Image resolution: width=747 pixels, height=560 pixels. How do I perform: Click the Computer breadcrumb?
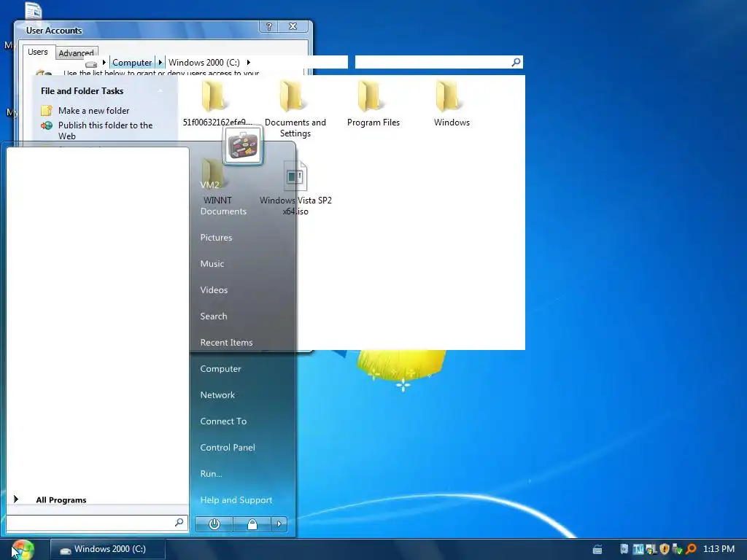(x=132, y=63)
